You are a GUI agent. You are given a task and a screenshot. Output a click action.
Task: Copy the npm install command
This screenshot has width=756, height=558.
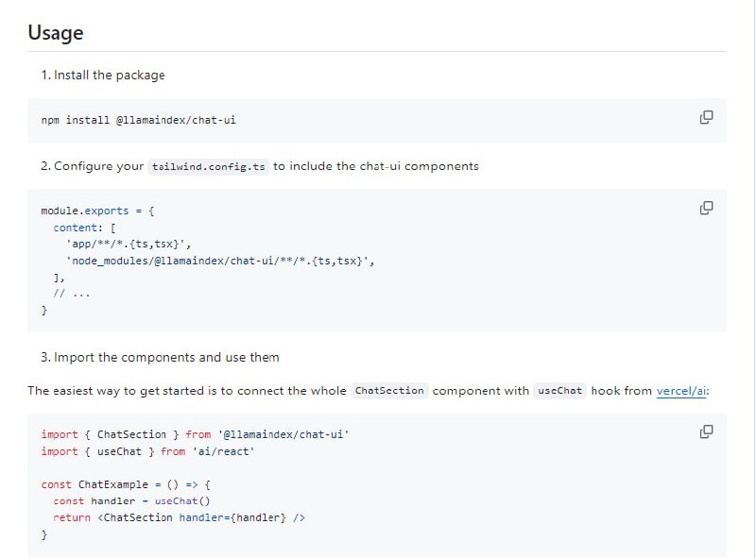point(705,117)
